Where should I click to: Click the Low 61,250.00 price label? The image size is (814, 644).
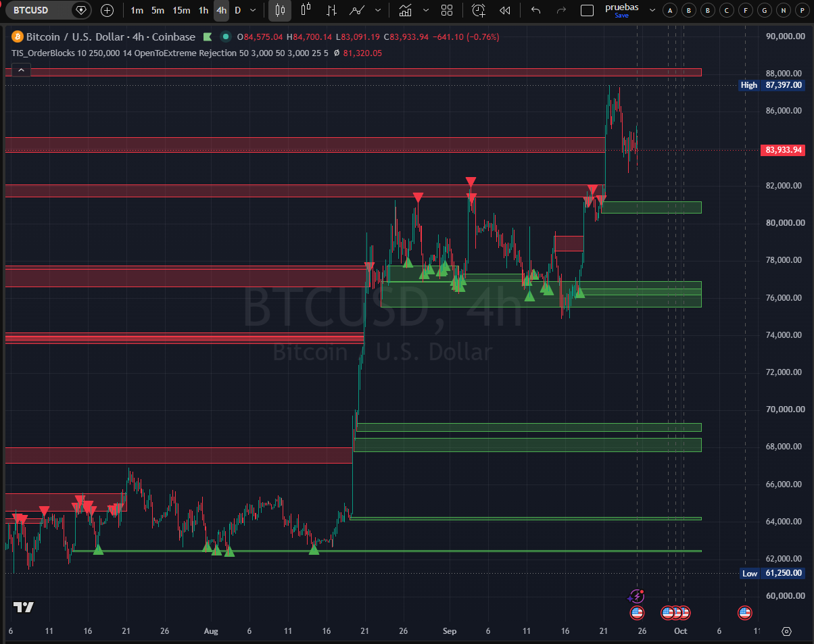coord(771,573)
